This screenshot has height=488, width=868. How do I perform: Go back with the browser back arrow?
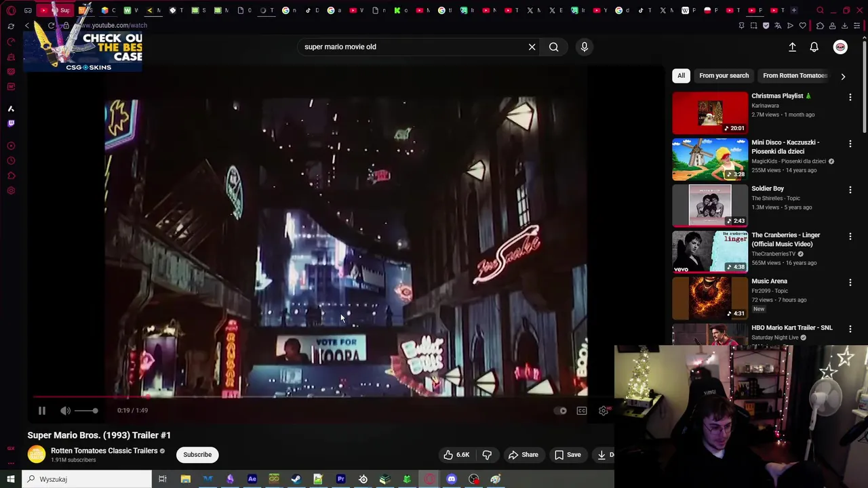click(x=27, y=26)
